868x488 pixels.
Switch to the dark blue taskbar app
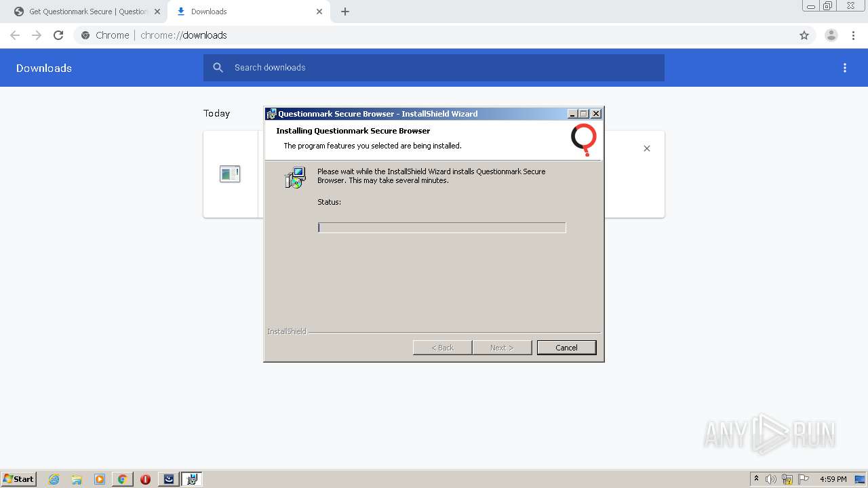(x=169, y=479)
